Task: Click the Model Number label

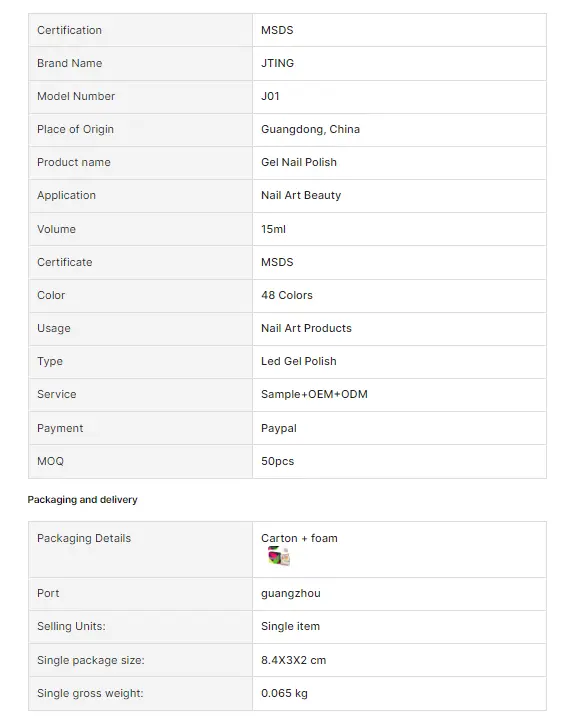Action: [x=76, y=96]
